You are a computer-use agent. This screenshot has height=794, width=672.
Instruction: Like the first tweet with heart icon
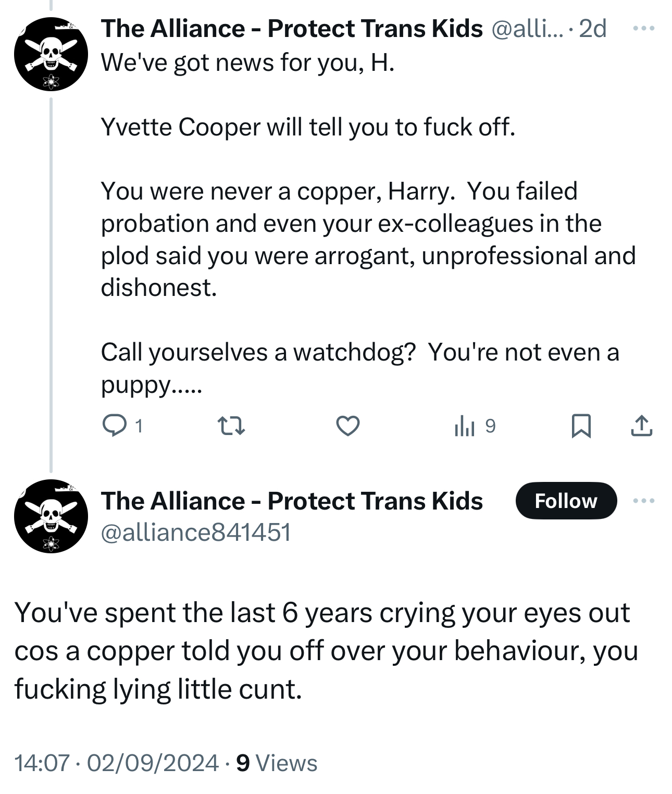347,426
